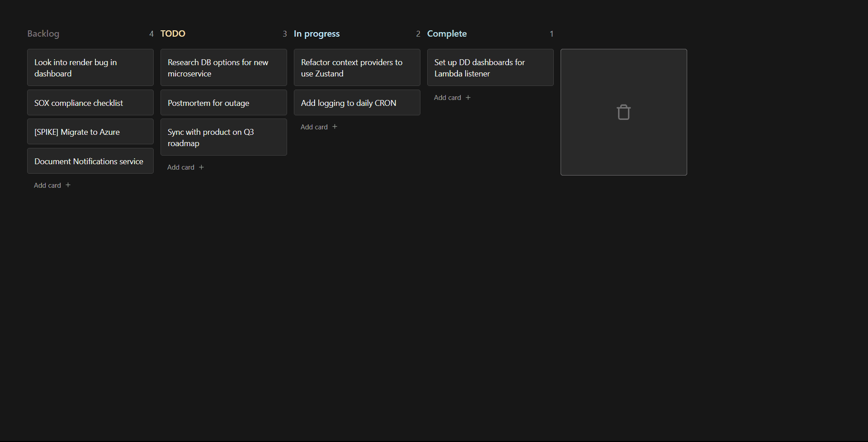Click the 'In progress' column heading

[316, 34]
